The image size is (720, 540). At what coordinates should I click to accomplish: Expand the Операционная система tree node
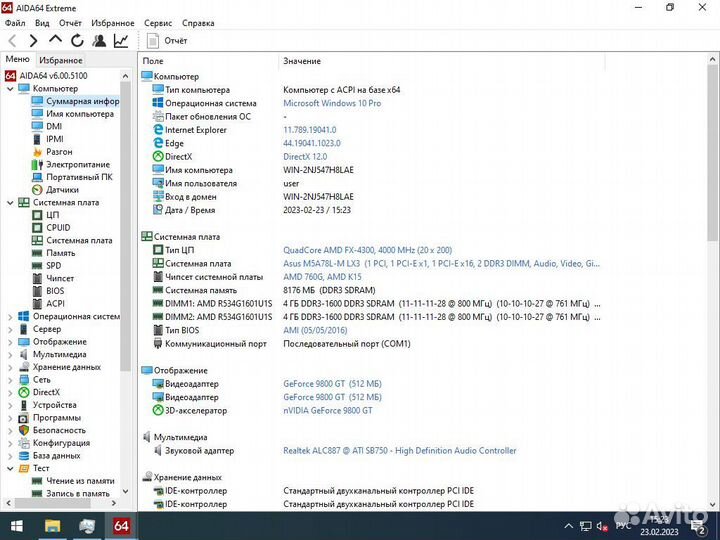tap(10, 316)
